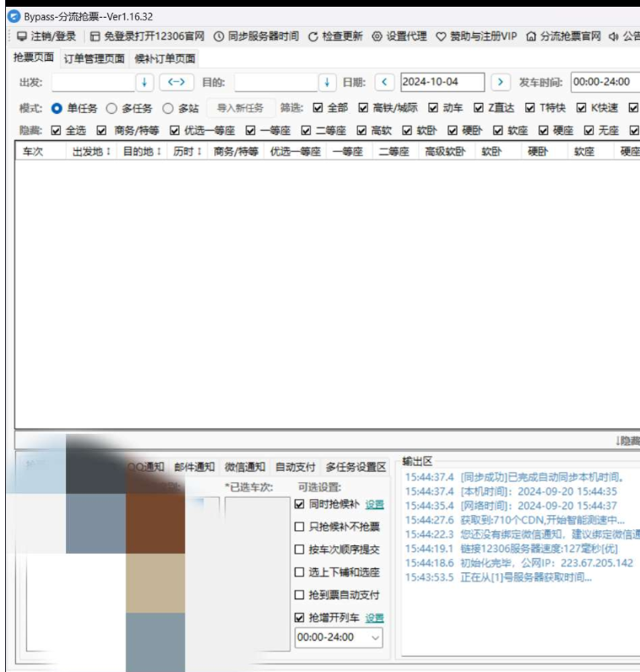Open the 微信通知 tab
This screenshot has height=672, width=640.
pyautogui.click(x=245, y=467)
